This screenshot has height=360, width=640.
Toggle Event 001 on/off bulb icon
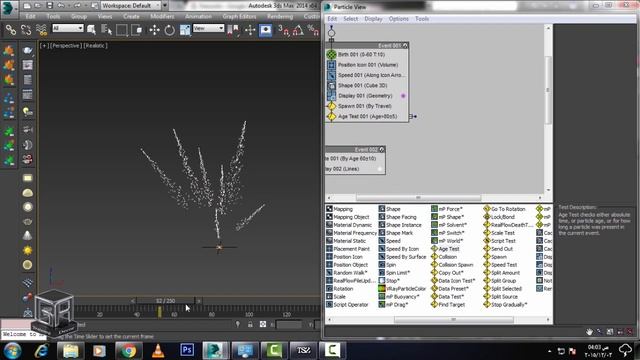point(405,46)
